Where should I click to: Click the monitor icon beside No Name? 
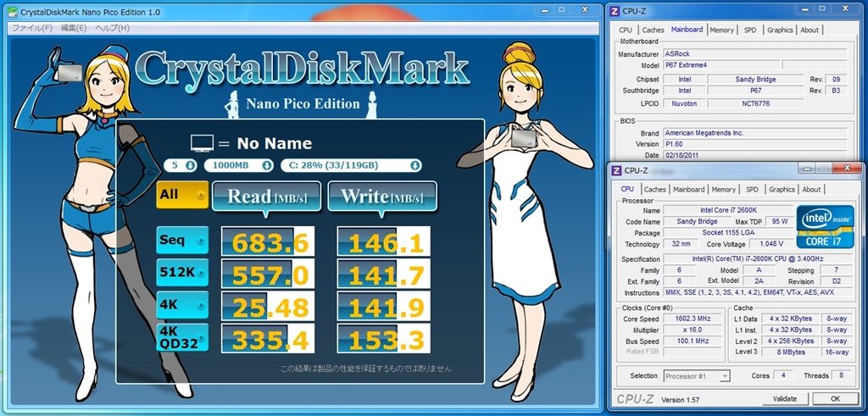pyautogui.click(x=202, y=142)
